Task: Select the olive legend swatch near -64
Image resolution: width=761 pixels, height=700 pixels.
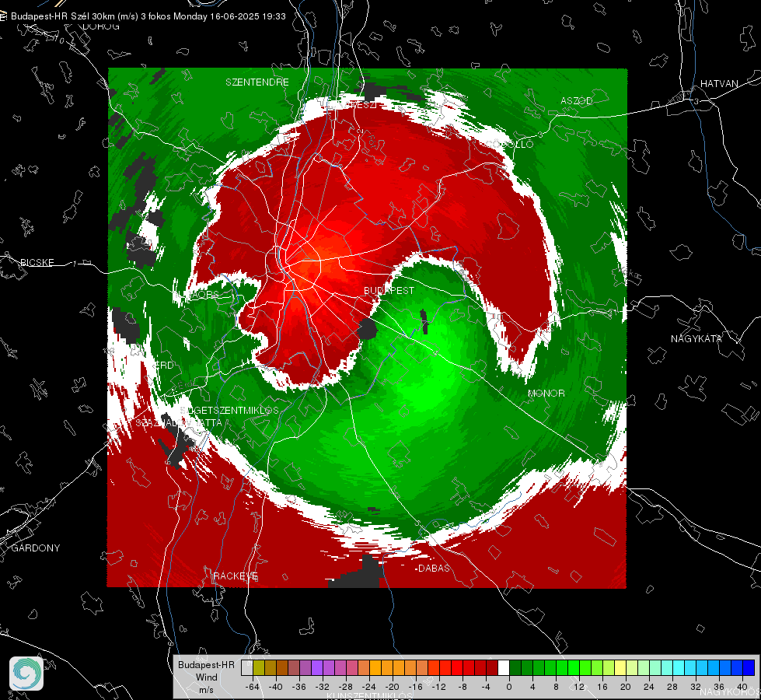Action: [x=259, y=668]
